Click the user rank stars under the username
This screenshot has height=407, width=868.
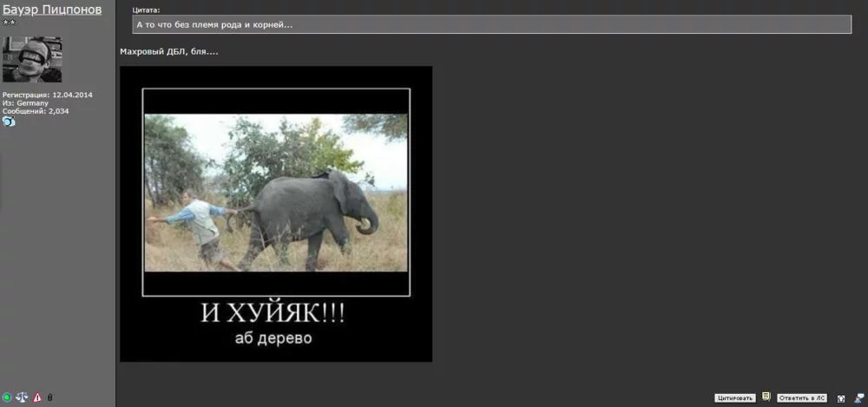coord(10,22)
